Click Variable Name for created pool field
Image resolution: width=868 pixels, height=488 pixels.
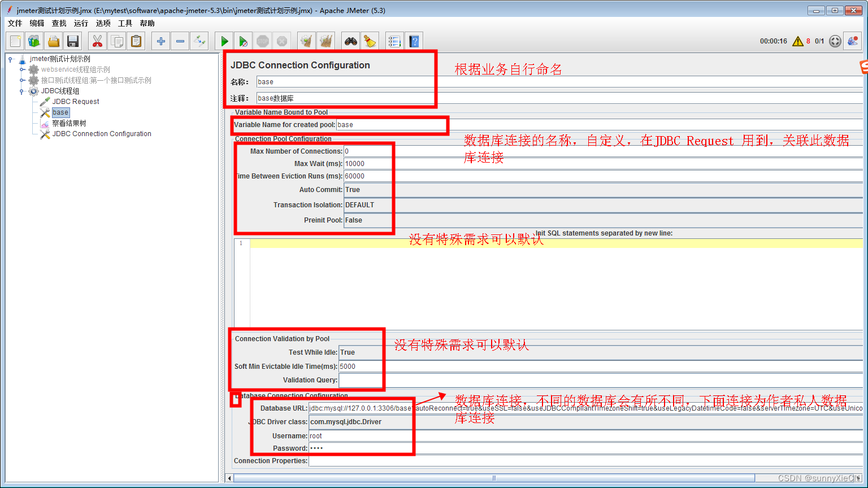600,125
